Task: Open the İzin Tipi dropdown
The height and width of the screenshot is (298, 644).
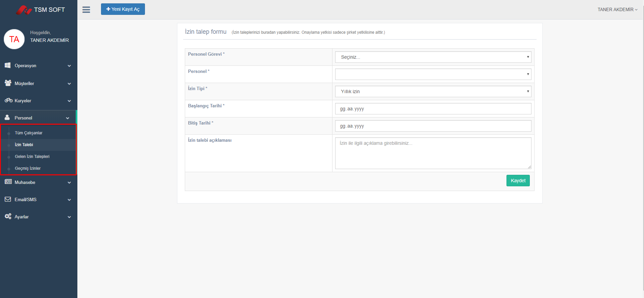Action: [433, 91]
